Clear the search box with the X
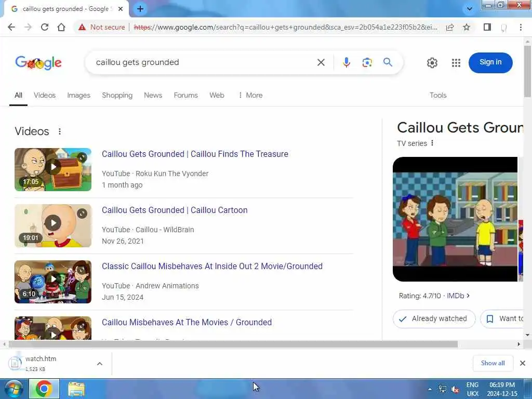532x399 pixels. click(321, 62)
